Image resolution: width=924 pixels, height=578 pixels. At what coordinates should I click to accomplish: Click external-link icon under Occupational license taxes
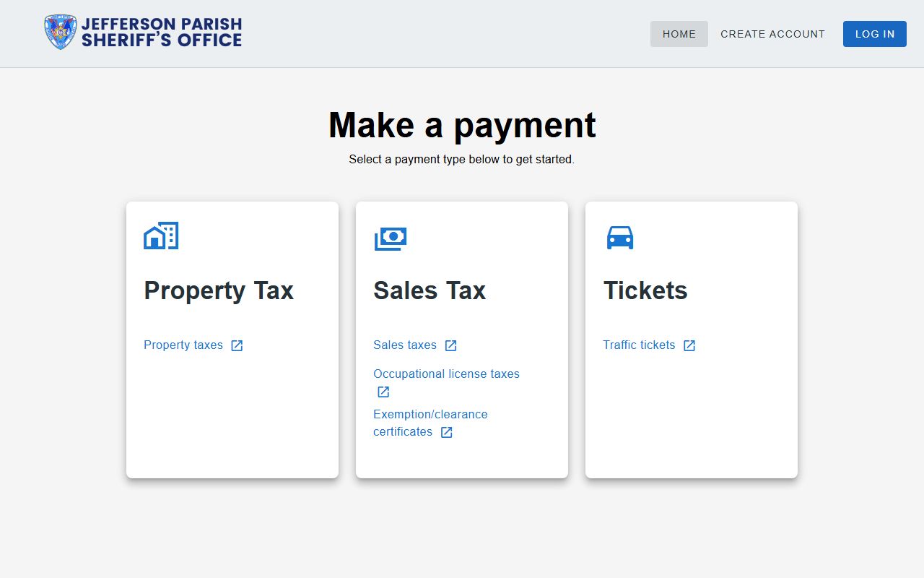pyautogui.click(x=383, y=392)
